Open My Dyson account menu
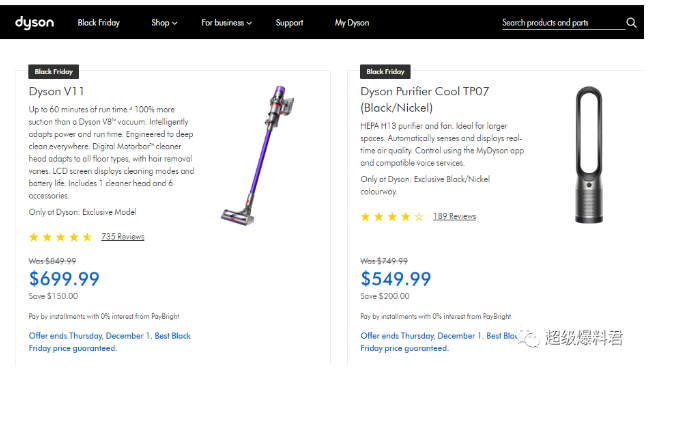The width and height of the screenshot is (691, 424). (351, 22)
